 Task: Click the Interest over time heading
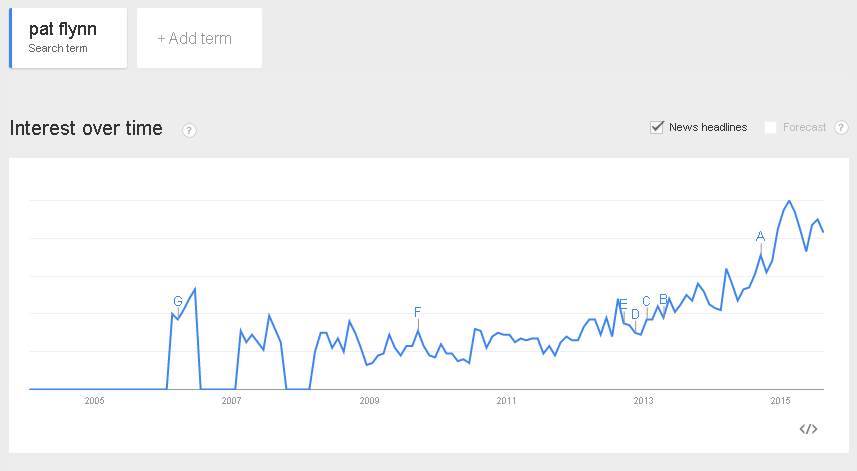(x=86, y=128)
